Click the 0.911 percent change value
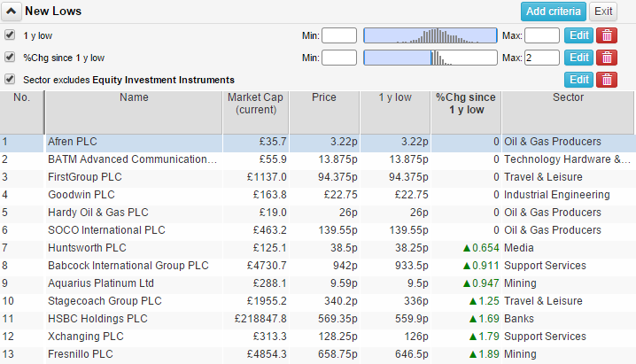The width and height of the screenshot is (636, 364). 485,266
